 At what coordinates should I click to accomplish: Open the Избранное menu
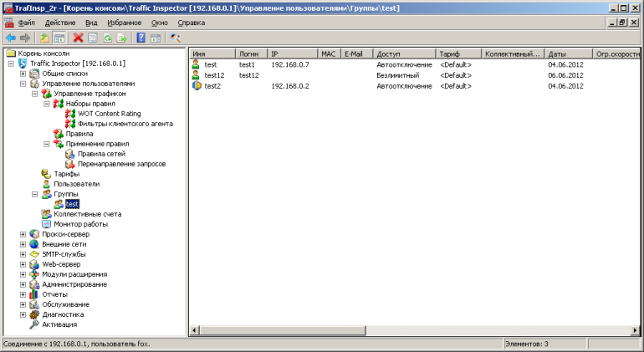pos(124,23)
